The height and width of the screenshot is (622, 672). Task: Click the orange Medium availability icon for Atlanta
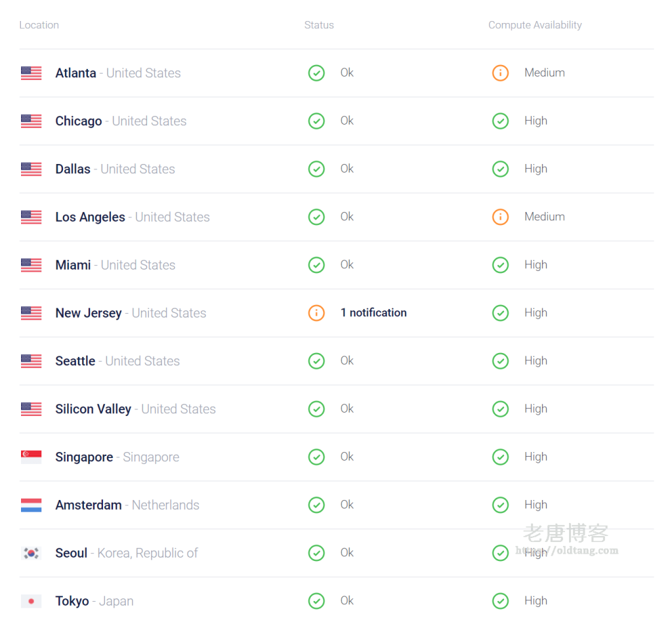coord(500,73)
